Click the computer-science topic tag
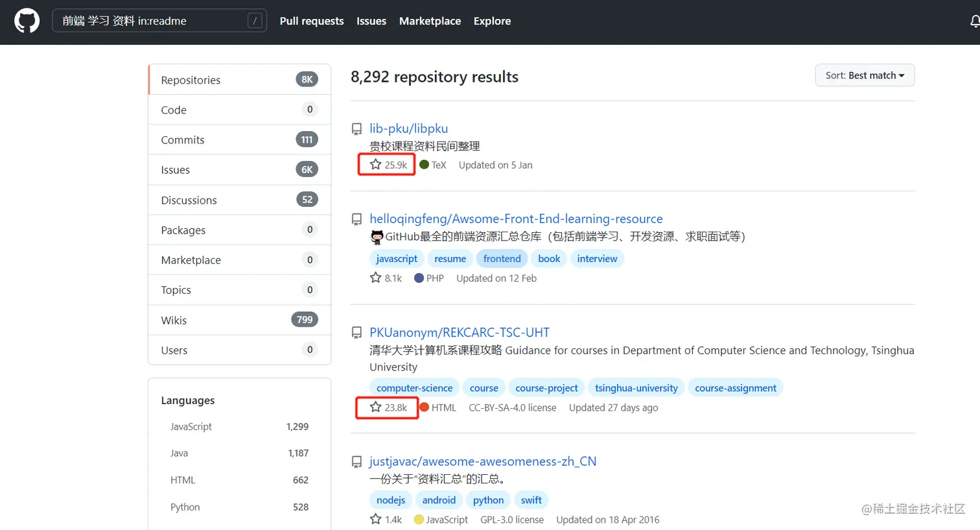 click(414, 388)
